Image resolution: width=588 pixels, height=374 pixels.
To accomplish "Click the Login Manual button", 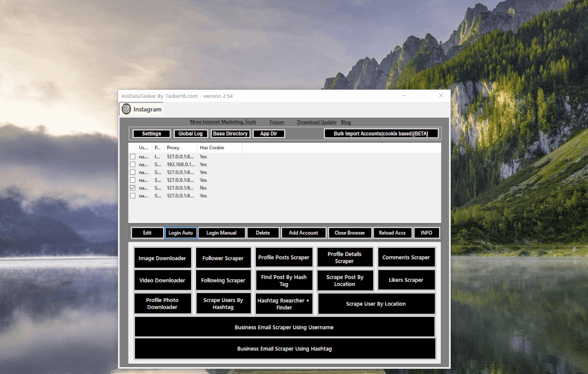I will 221,233.
